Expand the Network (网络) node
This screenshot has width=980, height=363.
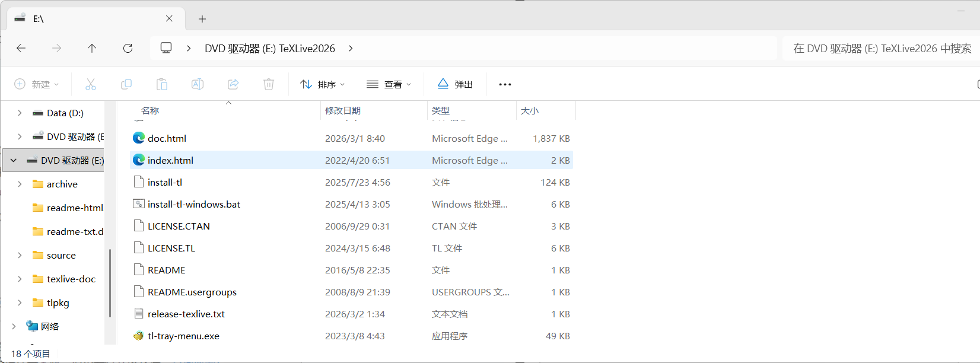coord(14,326)
